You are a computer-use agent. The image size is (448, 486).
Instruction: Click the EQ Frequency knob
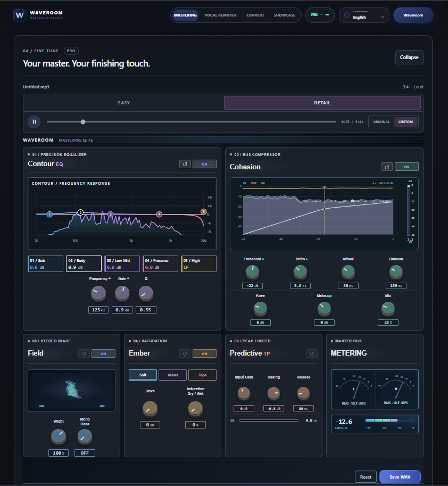(x=98, y=293)
